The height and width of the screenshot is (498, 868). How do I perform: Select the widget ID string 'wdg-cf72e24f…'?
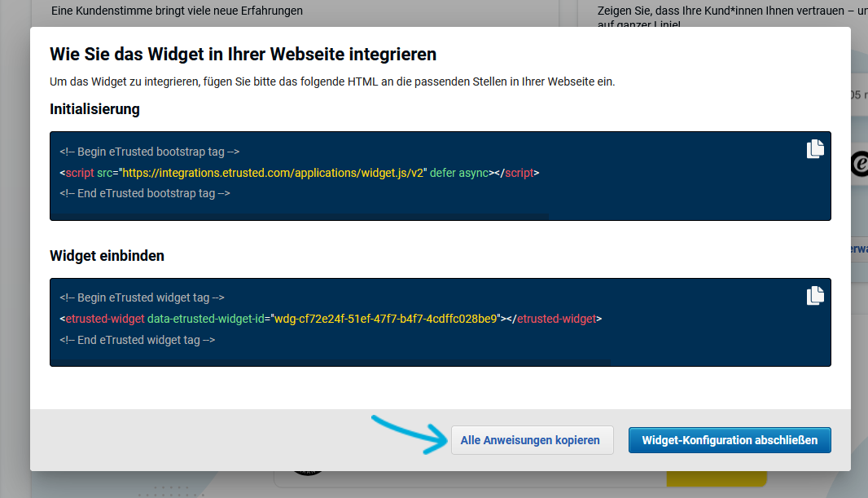pyautogui.click(x=386, y=319)
